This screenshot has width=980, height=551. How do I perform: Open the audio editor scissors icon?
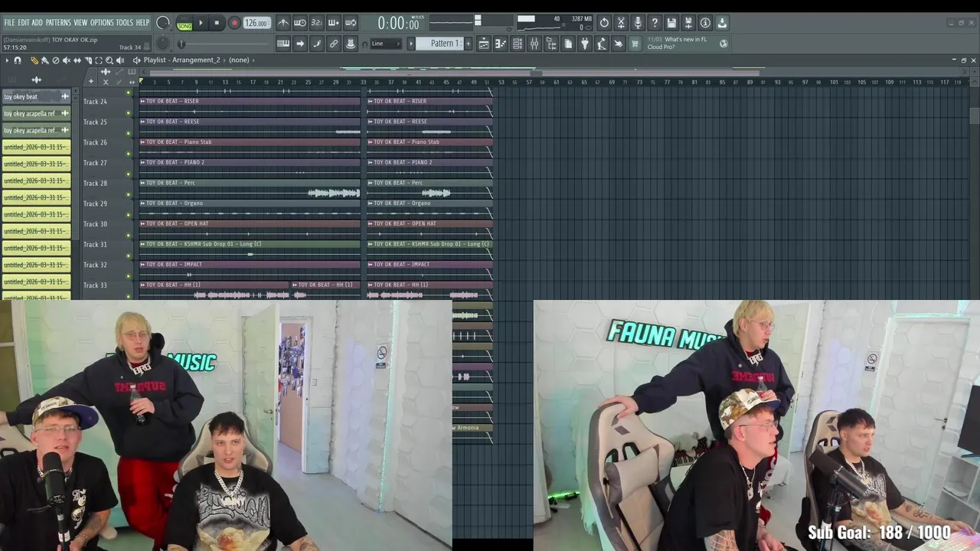tap(621, 23)
